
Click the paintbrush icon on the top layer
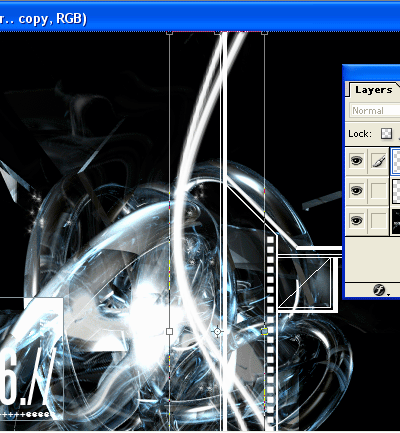point(378,161)
